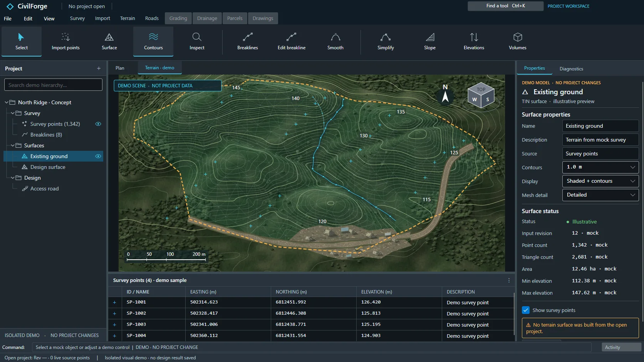644x362 pixels.
Task: Open the Edit breakline tool
Action: pyautogui.click(x=292, y=42)
